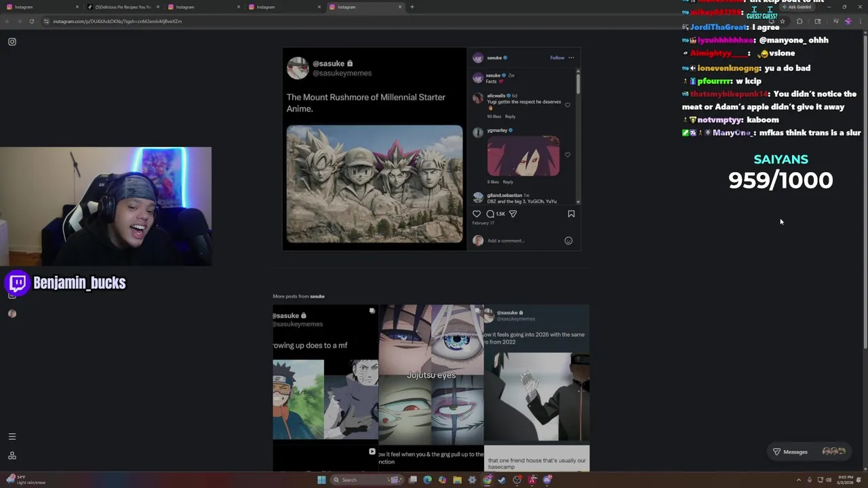Open the Also from Meta icon in sidebar
This screenshot has height=488, width=868.
point(12,455)
